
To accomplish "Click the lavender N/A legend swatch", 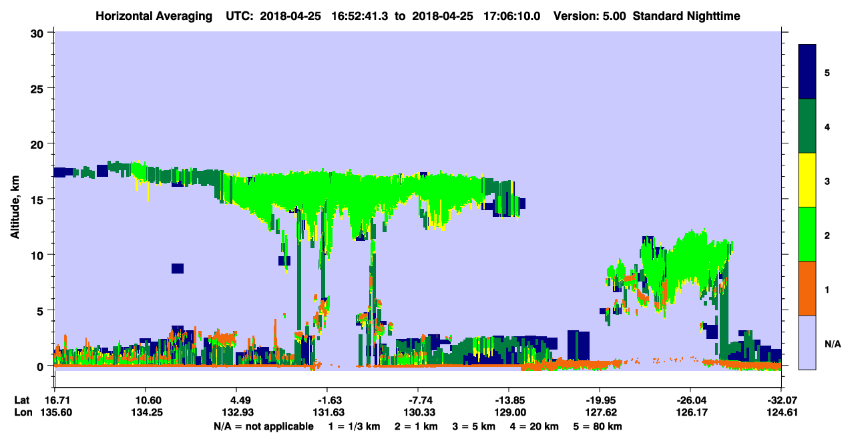I will coord(807,342).
